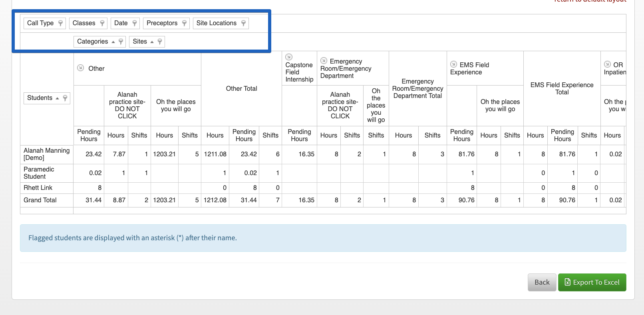The height and width of the screenshot is (315, 644).
Task: Click the Preceptors filter pin icon
Action: click(184, 23)
